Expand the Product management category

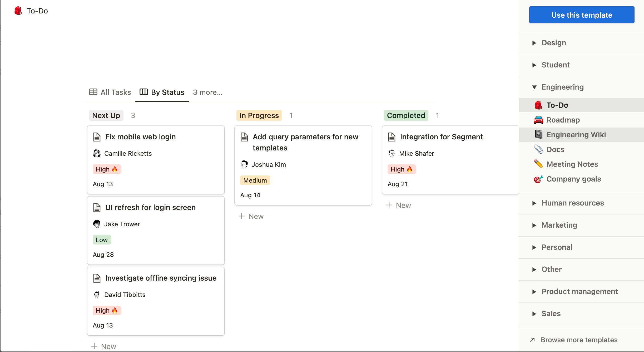(x=534, y=292)
